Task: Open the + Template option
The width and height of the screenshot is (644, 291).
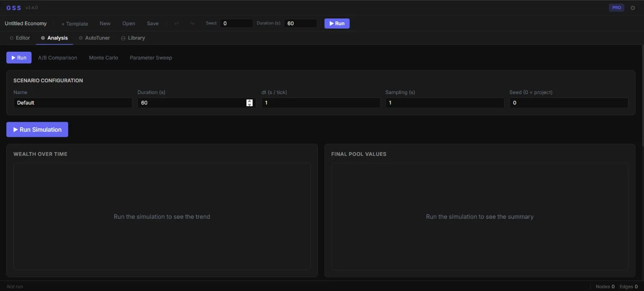Action: click(75, 24)
